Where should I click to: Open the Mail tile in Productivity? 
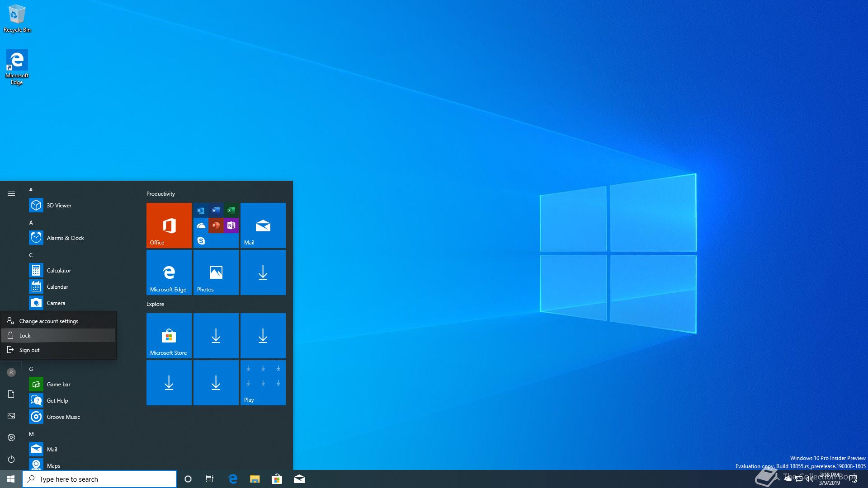point(263,225)
